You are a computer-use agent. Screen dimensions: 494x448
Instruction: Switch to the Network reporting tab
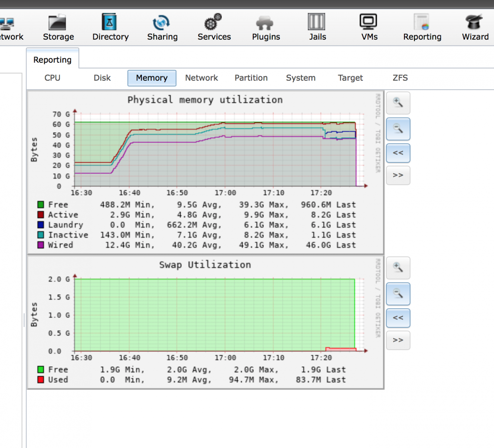(x=201, y=78)
